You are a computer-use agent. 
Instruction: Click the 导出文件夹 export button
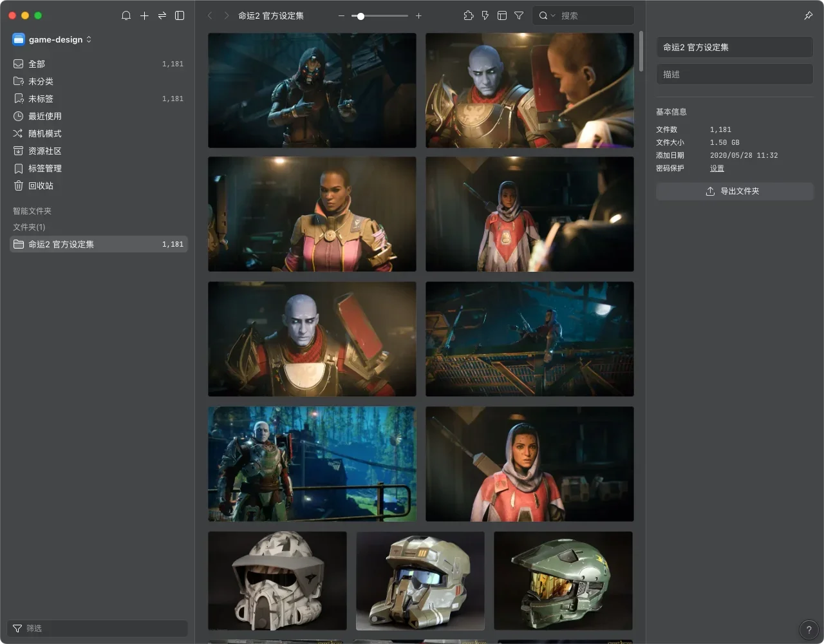tap(735, 191)
